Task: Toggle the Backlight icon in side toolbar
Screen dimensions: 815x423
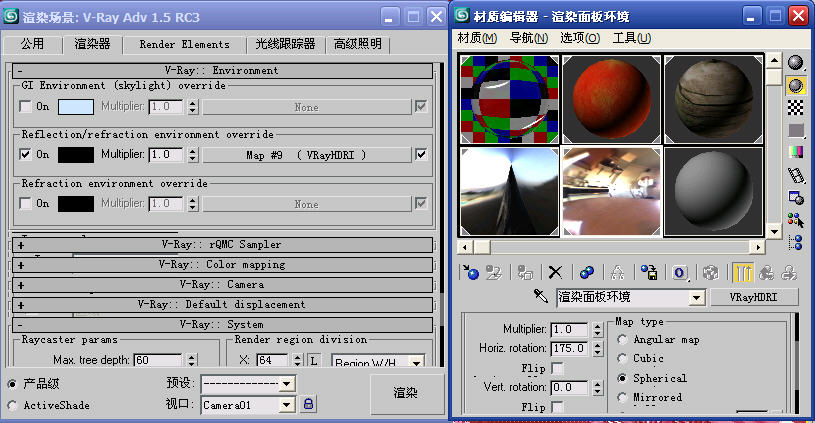Action: 796,84
